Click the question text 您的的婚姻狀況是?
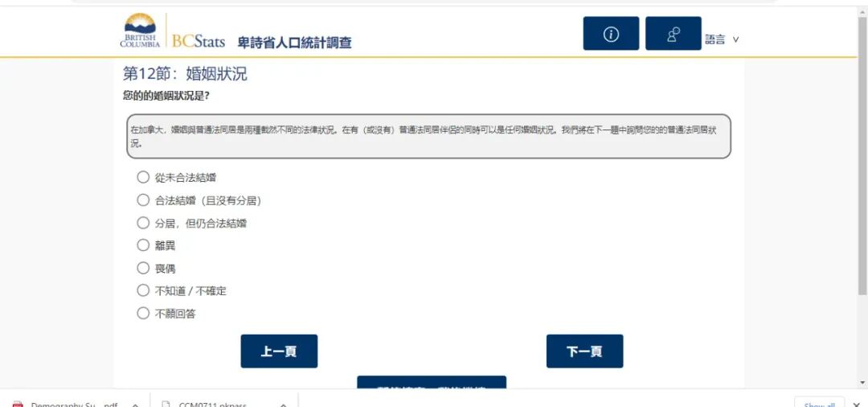 coord(166,96)
